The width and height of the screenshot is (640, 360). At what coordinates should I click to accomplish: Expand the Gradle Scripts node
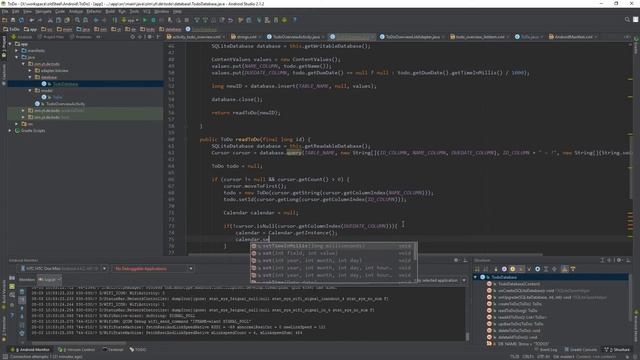coord(10,131)
